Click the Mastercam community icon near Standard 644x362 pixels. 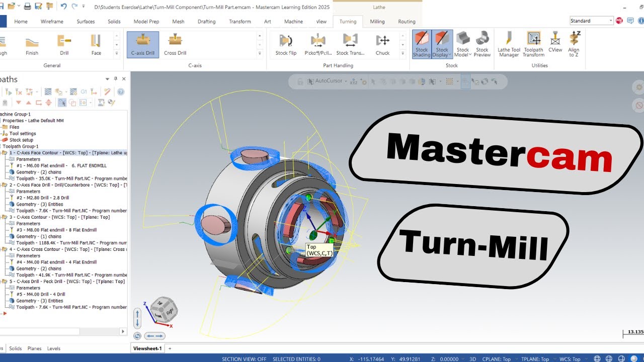[619, 21]
